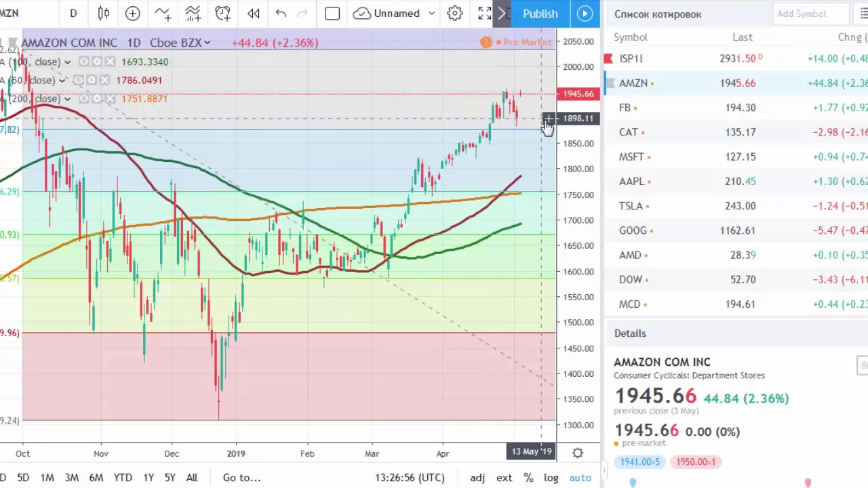Redo the last chart action
Viewport: 868px width, 488px height.
[x=302, y=13]
